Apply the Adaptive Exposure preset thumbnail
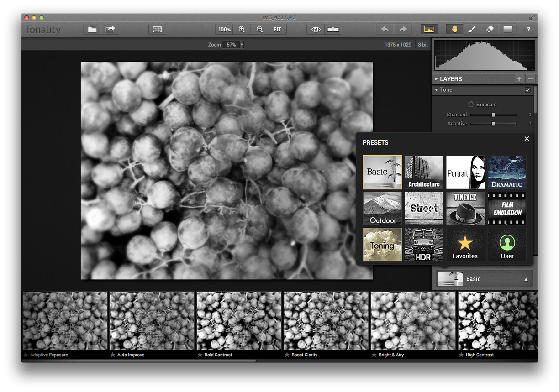The width and height of the screenshot is (559, 392). pyautogui.click(x=65, y=321)
